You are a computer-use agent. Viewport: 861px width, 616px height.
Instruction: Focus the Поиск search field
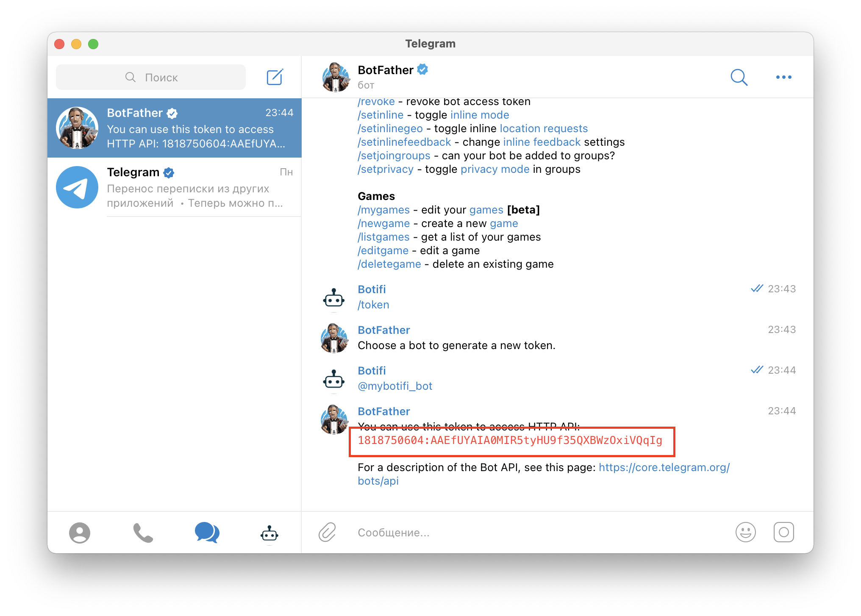point(151,77)
